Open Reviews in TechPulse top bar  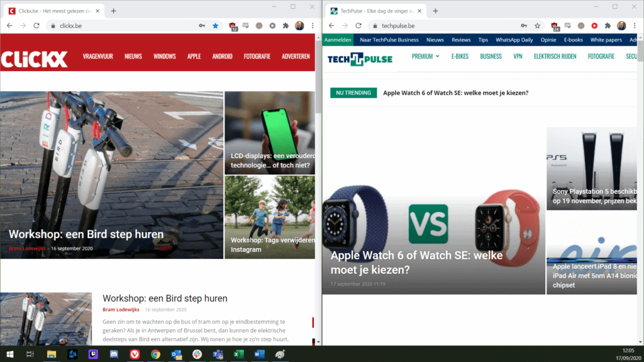461,40
